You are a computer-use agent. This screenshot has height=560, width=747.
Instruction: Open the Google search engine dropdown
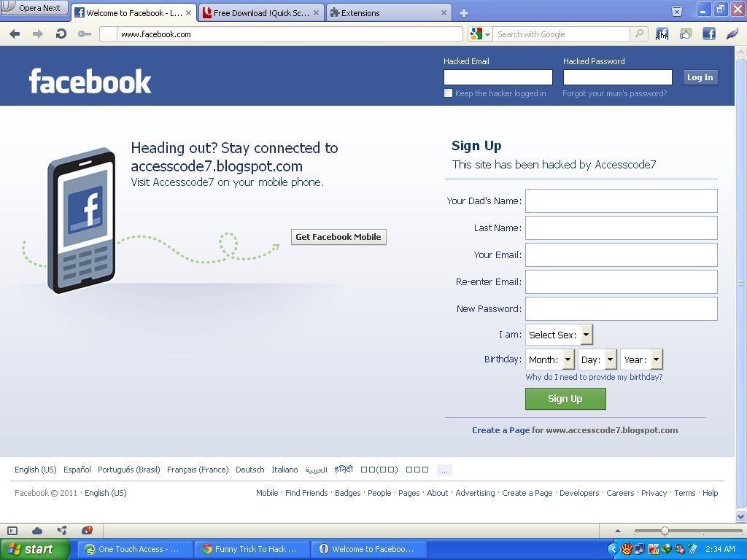[480, 34]
